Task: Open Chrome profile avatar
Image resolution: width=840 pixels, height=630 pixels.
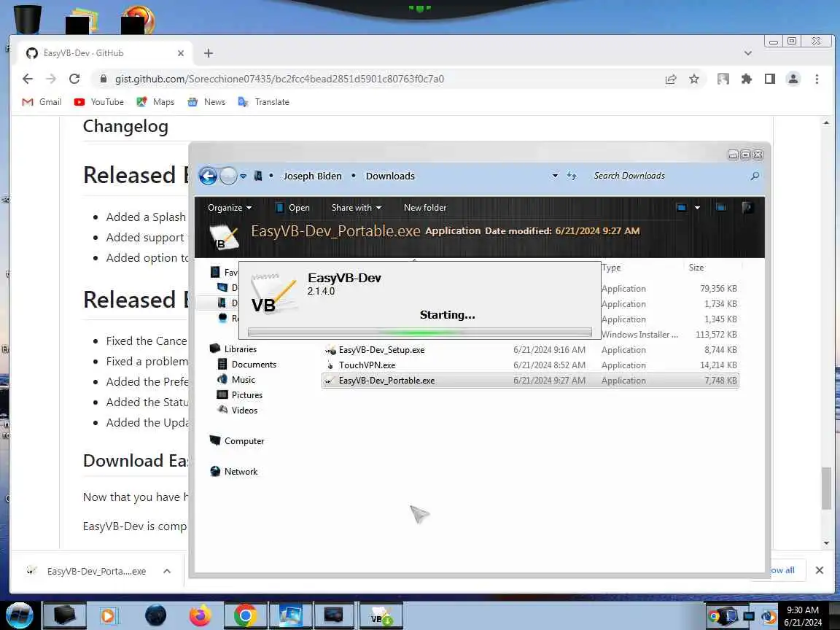Action: (x=793, y=79)
